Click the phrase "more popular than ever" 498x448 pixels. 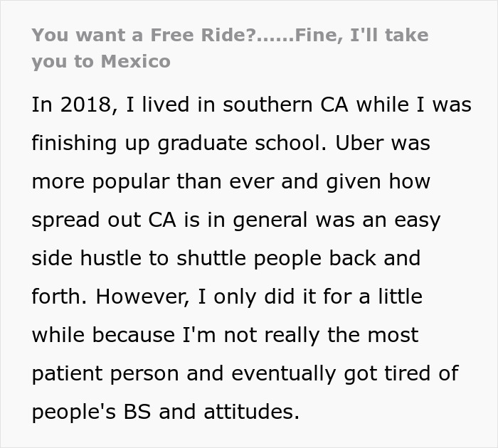point(152,181)
